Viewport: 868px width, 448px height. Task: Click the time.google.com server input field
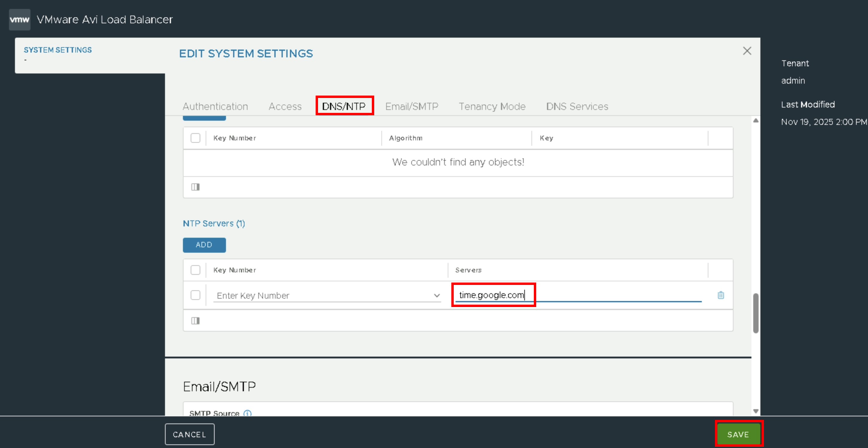point(579,295)
